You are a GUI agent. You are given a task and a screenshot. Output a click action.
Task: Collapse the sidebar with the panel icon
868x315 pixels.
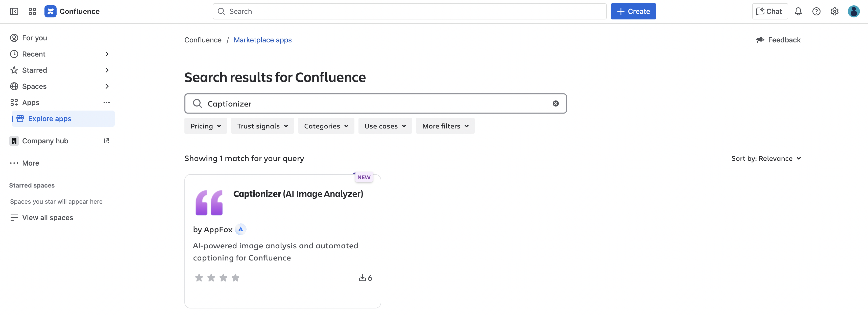pyautogui.click(x=14, y=11)
